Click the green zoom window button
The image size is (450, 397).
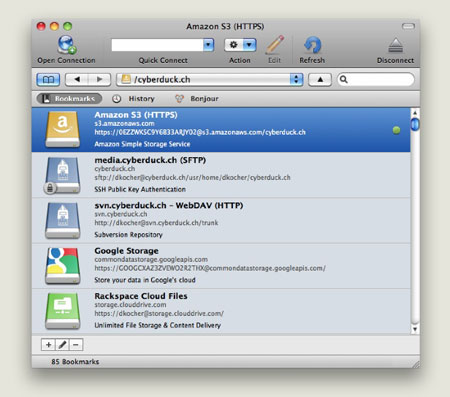tap(68, 26)
